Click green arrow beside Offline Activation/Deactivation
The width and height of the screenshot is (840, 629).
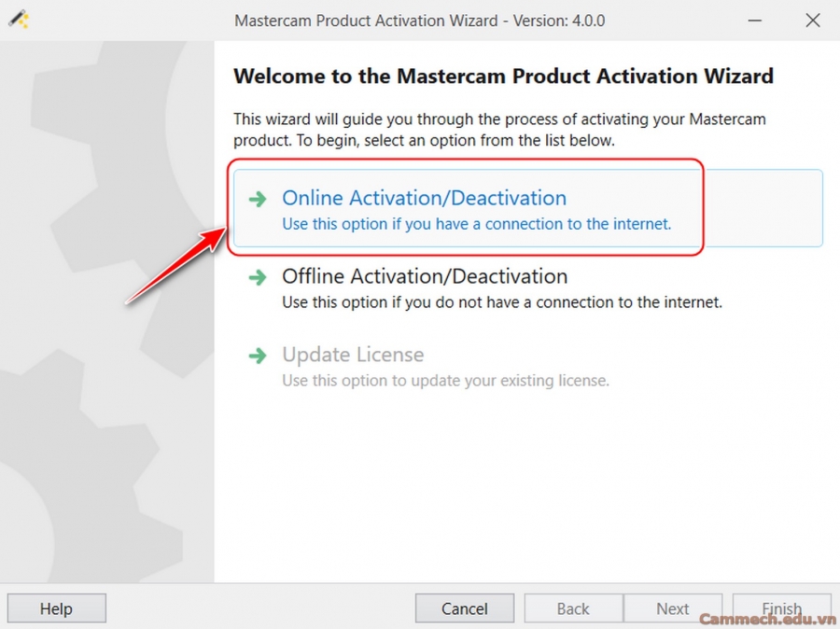257,277
